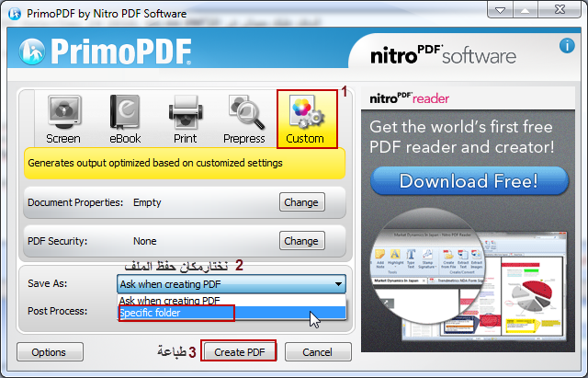This screenshot has height=378, width=588.
Task: Close the PrimoPDF window
Action: pyautogui.click(x=560, y=10)
